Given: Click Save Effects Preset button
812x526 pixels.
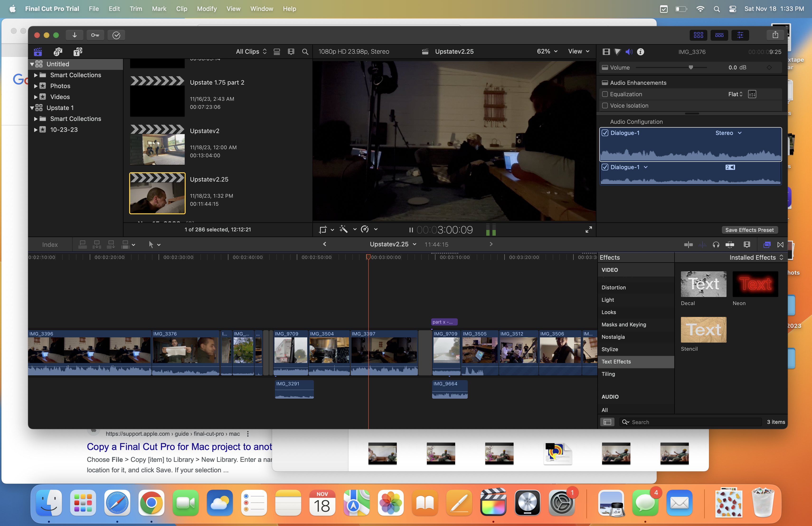Looking at the screenshot, I should pyautogui.click(x=749, y=230).
